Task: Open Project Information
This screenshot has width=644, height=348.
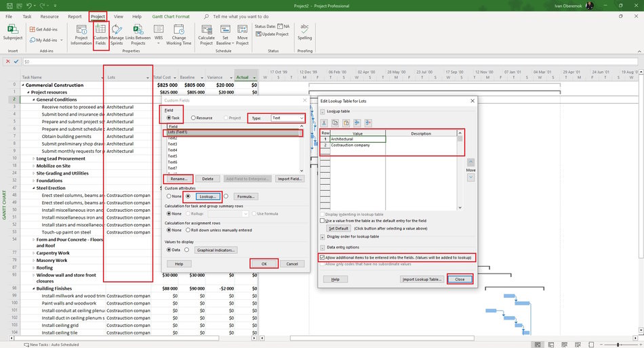Action: (x=81, y=35)
